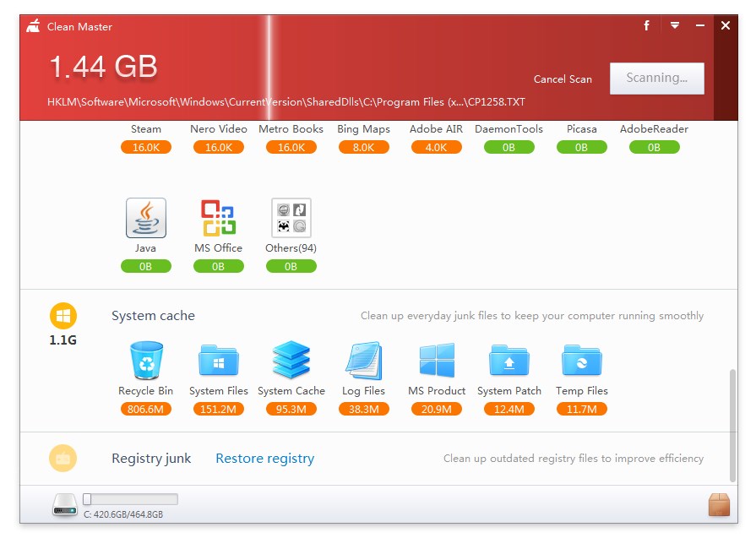Viewport: 756px width, 538px height.
Task: Open the Restore registry link
Action: (x=264, y=458)
